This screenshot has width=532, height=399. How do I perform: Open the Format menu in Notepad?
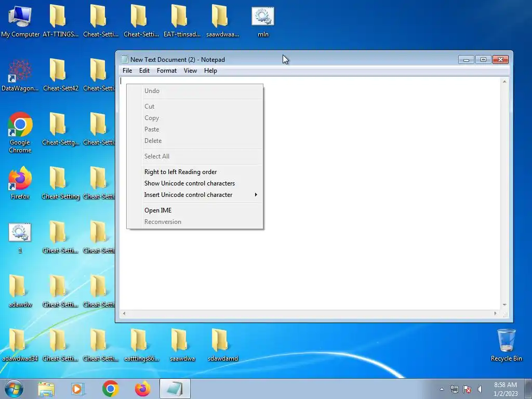(x=167, y=71)
